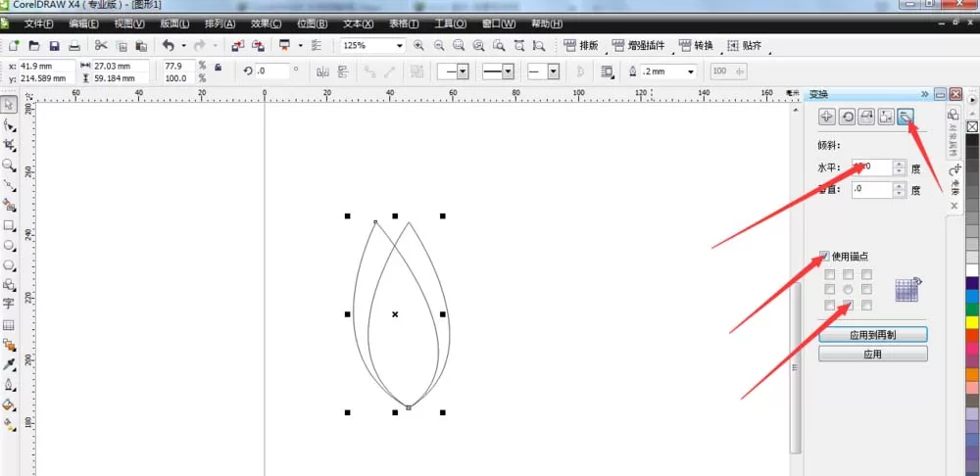The height and width of the screenshot is (476, 980).
Task: Open the 文件(F) menu
Action: (39, 24)
